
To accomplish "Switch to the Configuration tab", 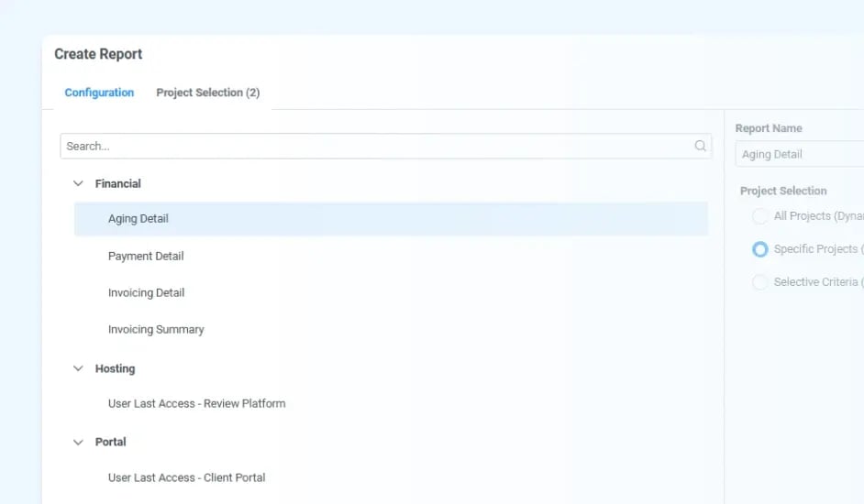I will point(99,93).
